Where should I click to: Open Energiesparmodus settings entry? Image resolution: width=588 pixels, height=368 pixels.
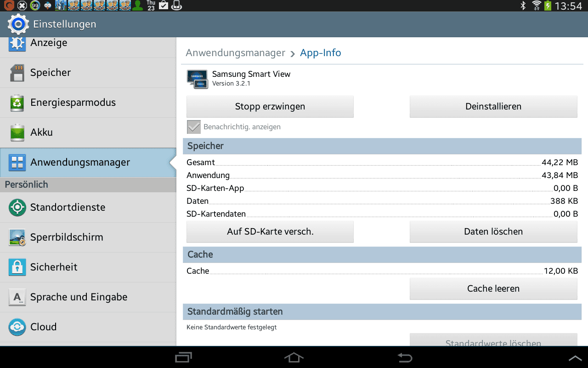pos(88,103)
